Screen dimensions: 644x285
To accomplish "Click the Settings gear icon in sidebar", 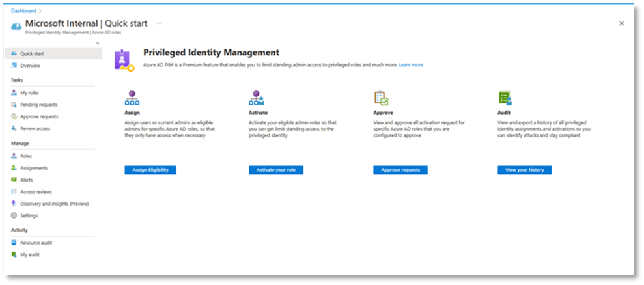I will (14, 215).
